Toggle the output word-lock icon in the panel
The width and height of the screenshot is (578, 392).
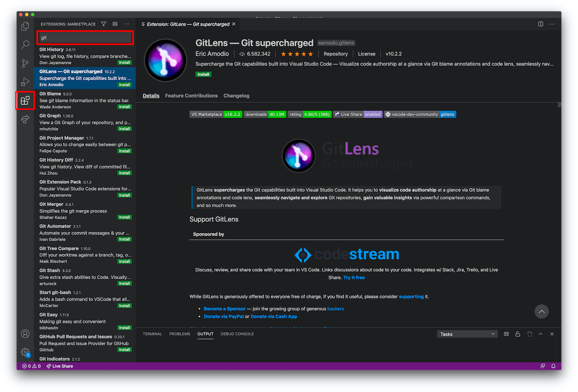coord(518,334)
